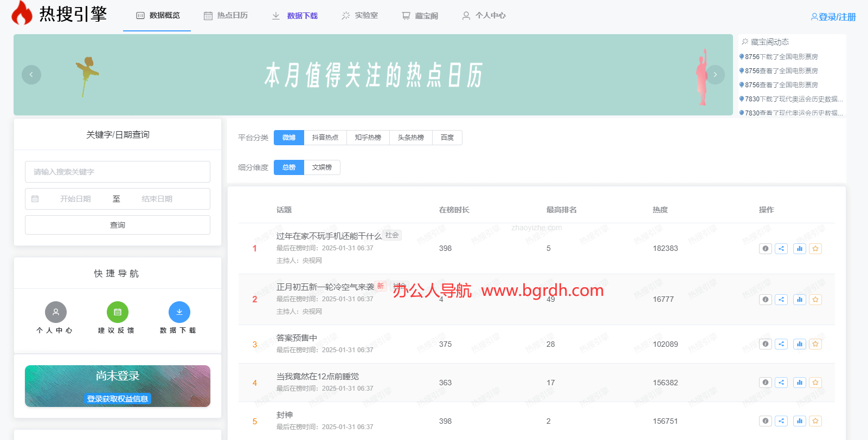Image resolution: width=868 pixels, height=440 pixels.
Task: Click the info icon in row 1
Action: (x=765, y=249)
